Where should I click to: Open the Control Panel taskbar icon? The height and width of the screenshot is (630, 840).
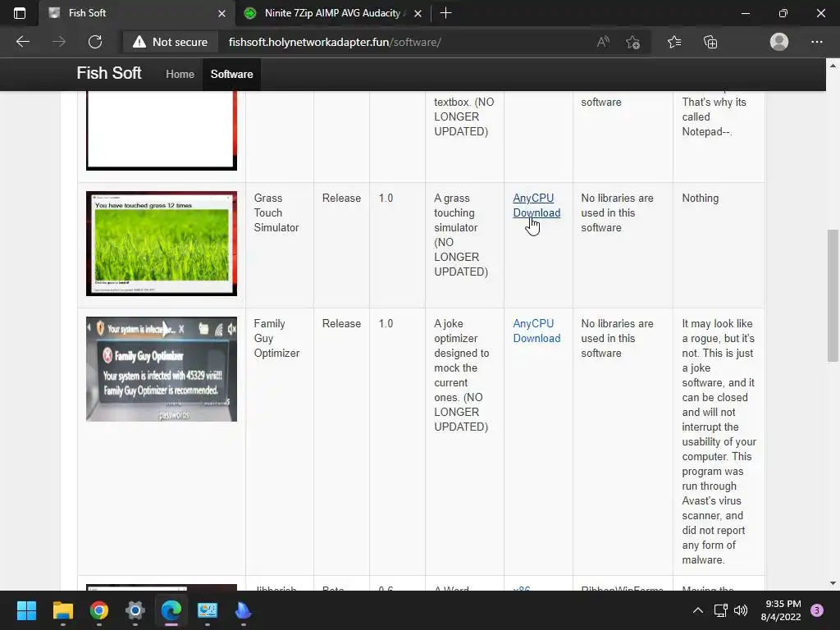tap(208, 610)
